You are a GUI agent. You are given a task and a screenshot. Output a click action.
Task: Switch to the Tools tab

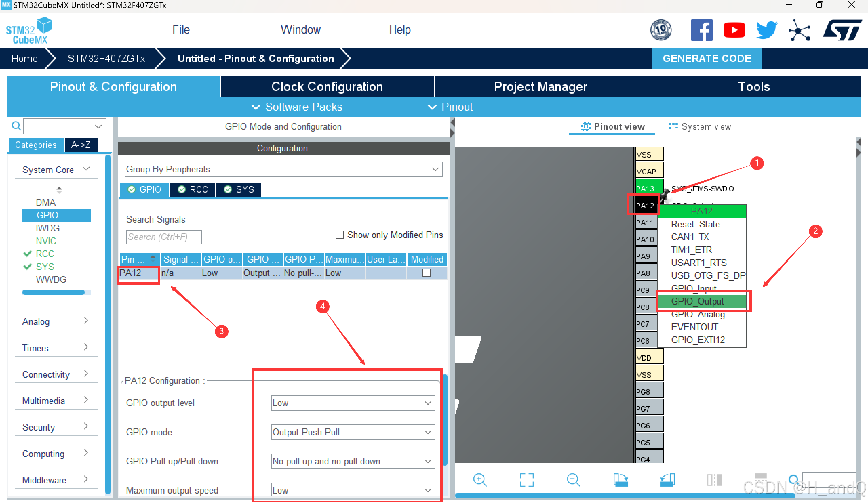pos(754,86)
